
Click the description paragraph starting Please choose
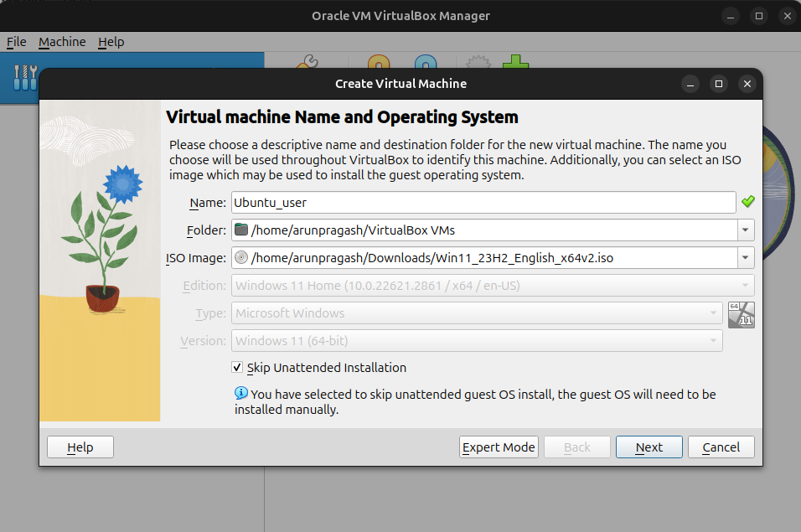tap(455, 160)
